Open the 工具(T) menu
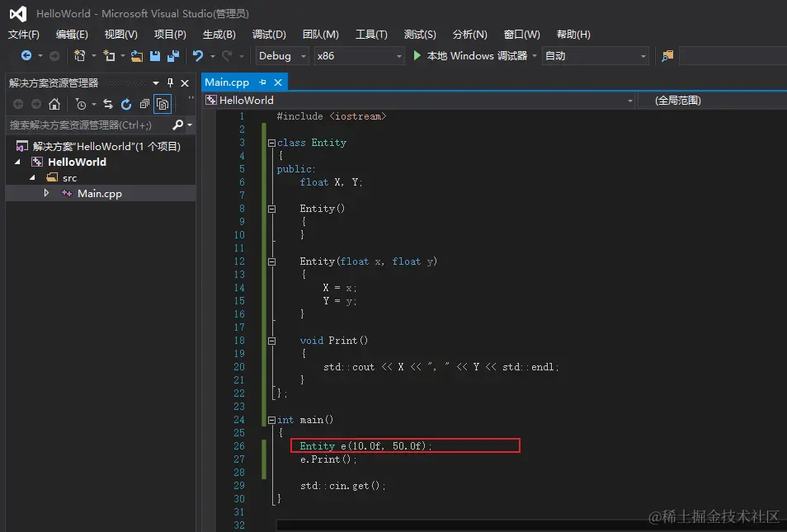Screen dimensions: 787x532 point(371,34)
